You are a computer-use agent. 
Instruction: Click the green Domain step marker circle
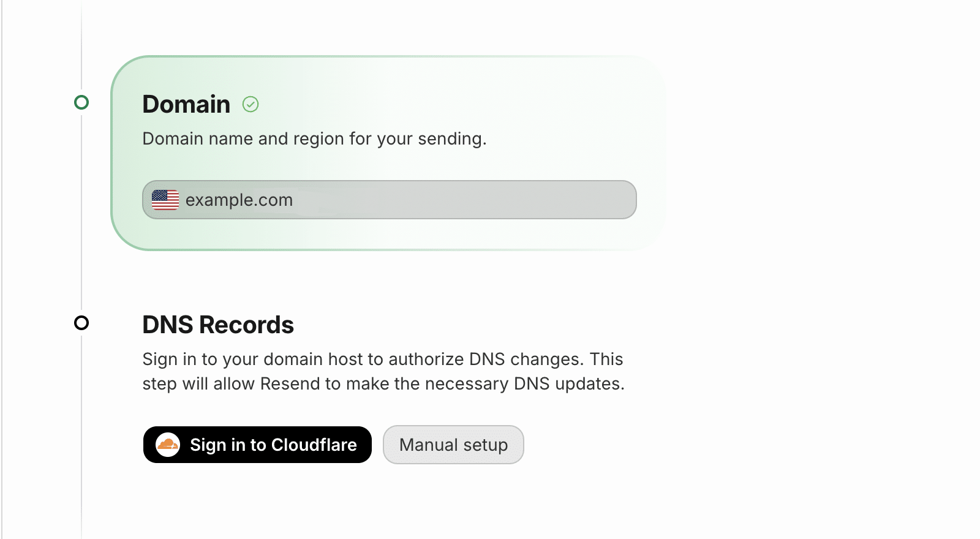[x=81, y=102]
